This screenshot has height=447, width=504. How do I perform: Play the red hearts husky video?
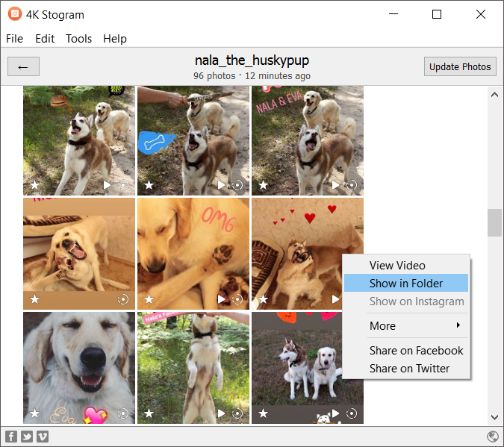click(x=335, y=299)
